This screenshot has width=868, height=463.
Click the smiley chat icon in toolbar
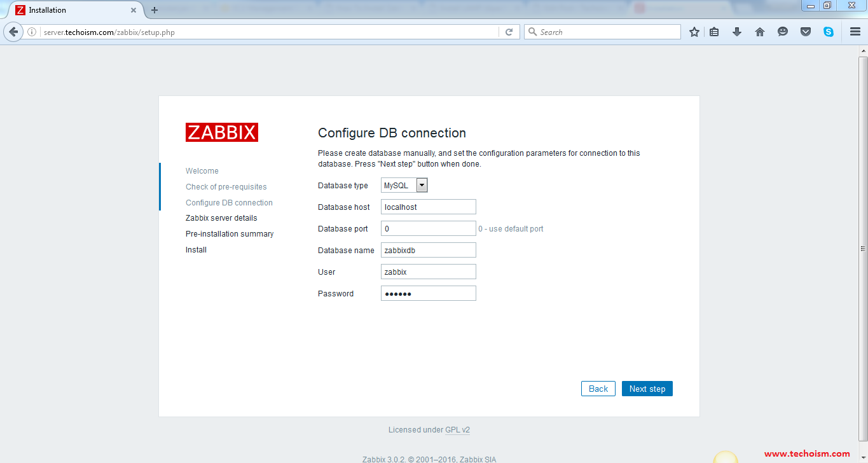point(783,32)
